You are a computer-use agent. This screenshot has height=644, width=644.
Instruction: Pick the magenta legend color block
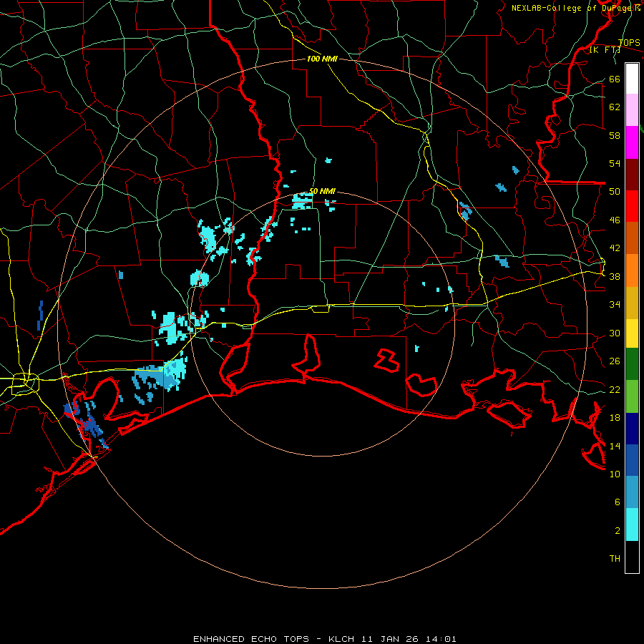632,142
